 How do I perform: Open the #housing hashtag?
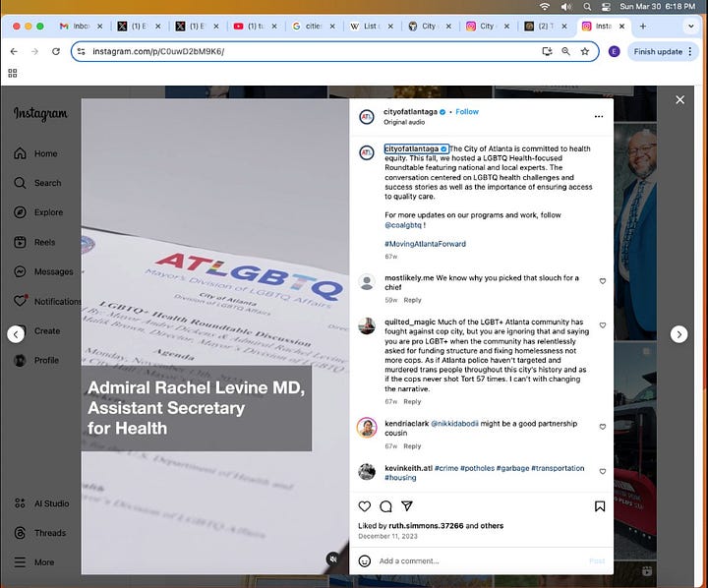point(400,478)
